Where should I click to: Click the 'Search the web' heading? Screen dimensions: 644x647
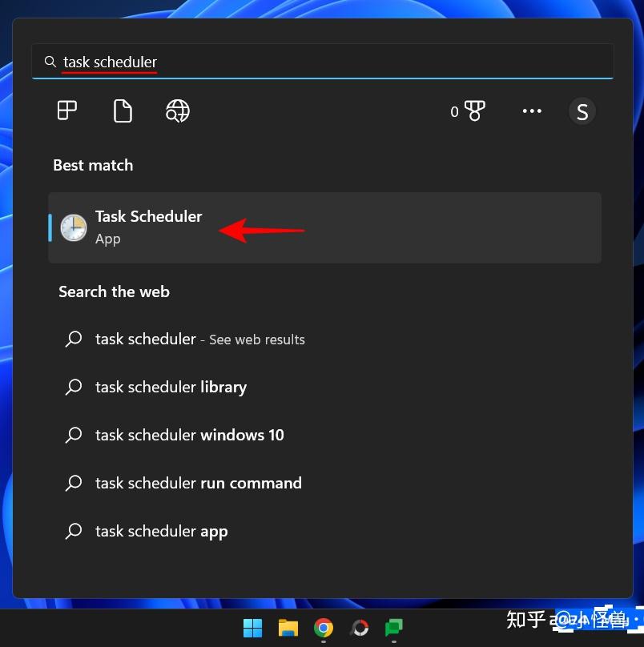pos(114,291)
